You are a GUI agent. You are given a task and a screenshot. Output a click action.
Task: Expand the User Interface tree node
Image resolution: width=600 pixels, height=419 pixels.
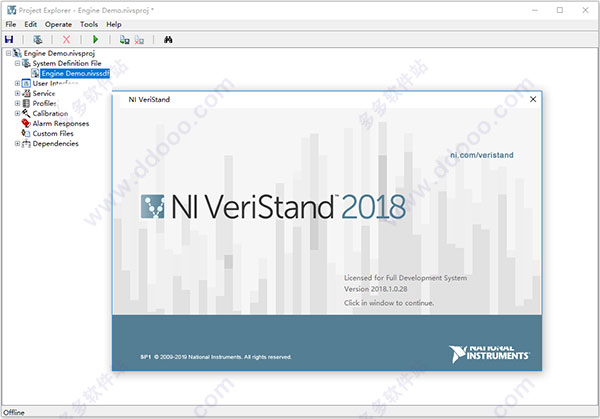pyautogui.click(x=17, y=83)
